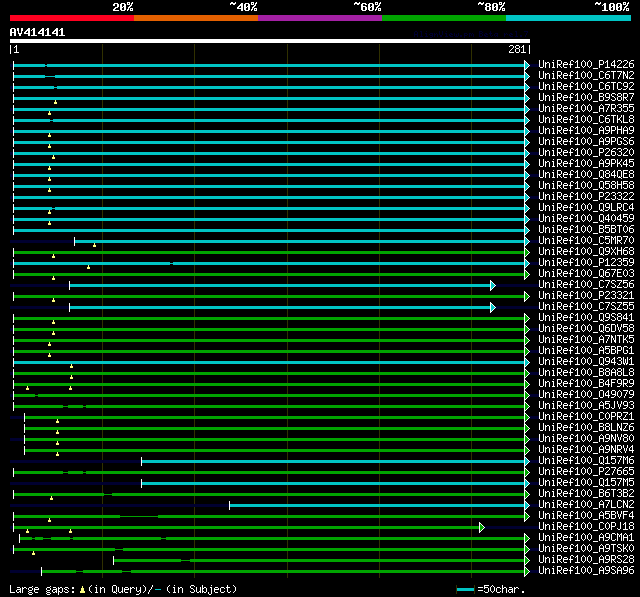Viewport: 640px width, 597px height.
Task: Click the purple ~60% legend segment
Action: click(x=320, y=18)
